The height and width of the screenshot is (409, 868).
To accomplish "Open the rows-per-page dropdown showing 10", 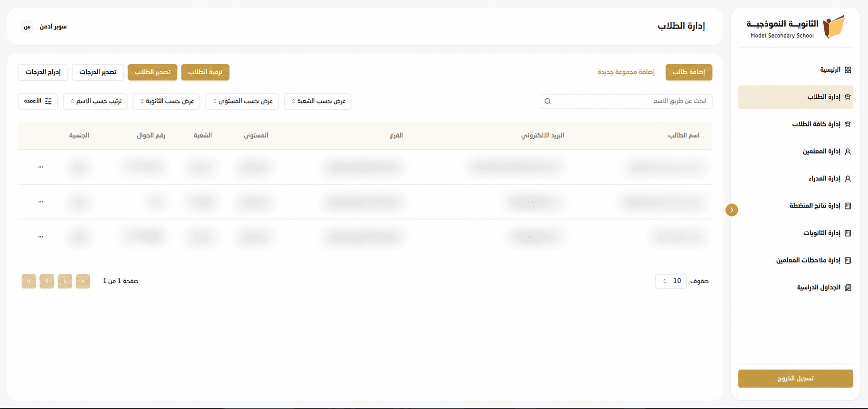I will (x=671, y=281).
